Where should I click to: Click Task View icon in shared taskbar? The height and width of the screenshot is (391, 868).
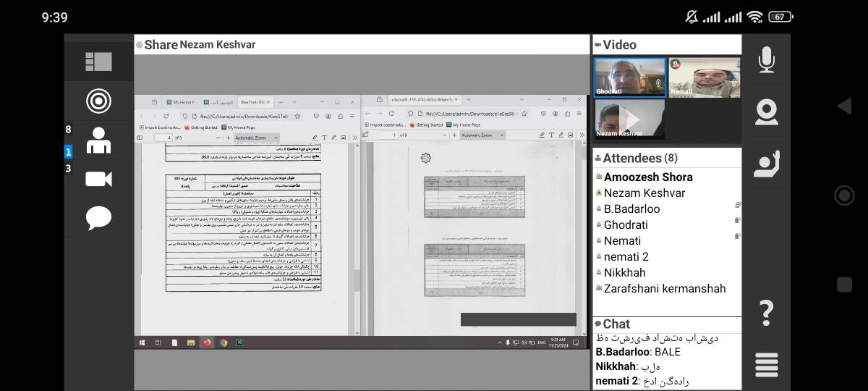[x=158, y=342]
